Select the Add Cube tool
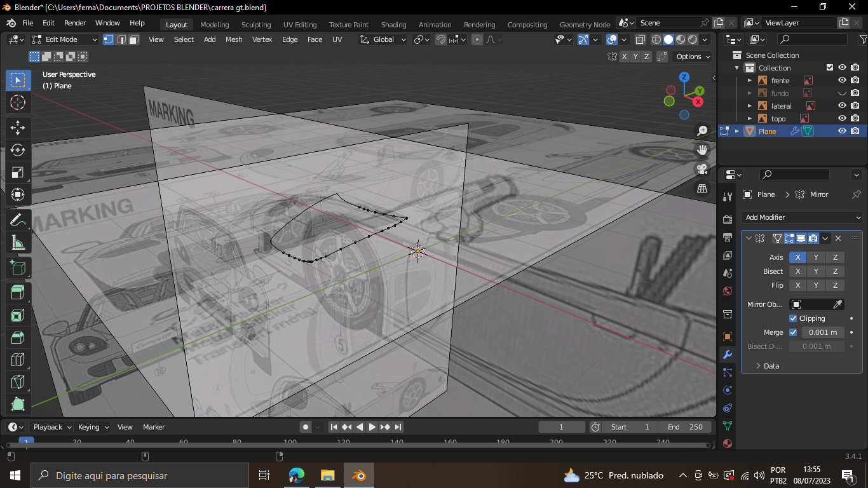This screenshot has width=868, height=488. [18, 268]
